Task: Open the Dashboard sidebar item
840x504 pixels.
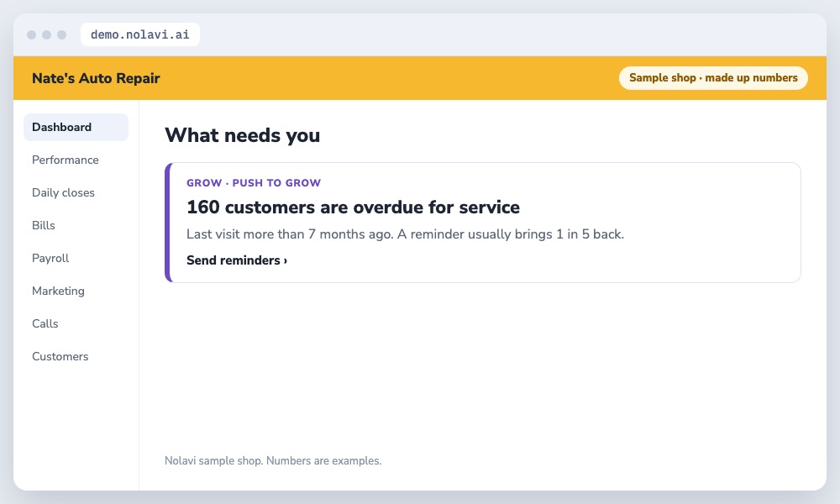Action: click(76, 127)
